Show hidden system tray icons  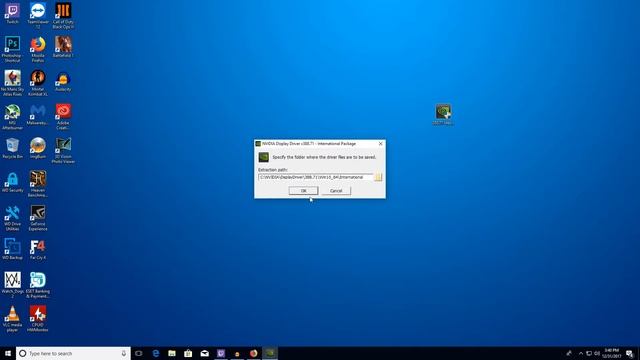point(581,353)
